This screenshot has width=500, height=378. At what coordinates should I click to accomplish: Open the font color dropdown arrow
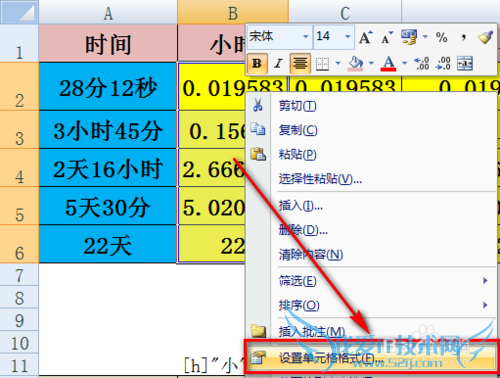404,63
